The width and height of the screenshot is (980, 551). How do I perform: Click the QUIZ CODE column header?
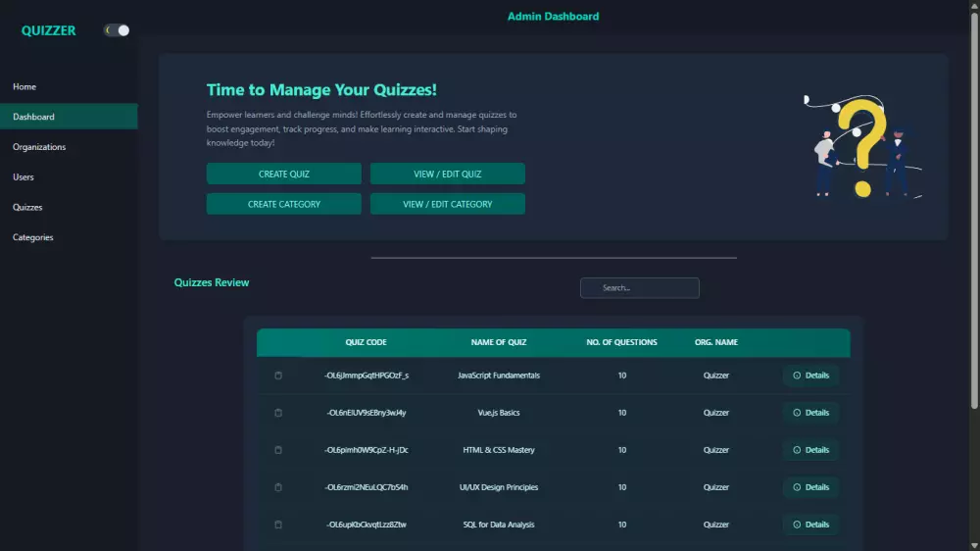tap(366, 342)
